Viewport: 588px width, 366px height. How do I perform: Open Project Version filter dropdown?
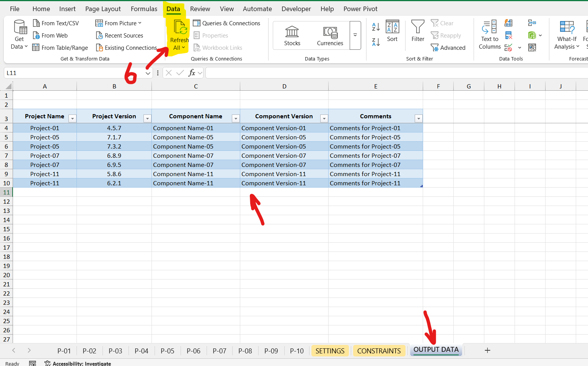[x=147, y=119]
